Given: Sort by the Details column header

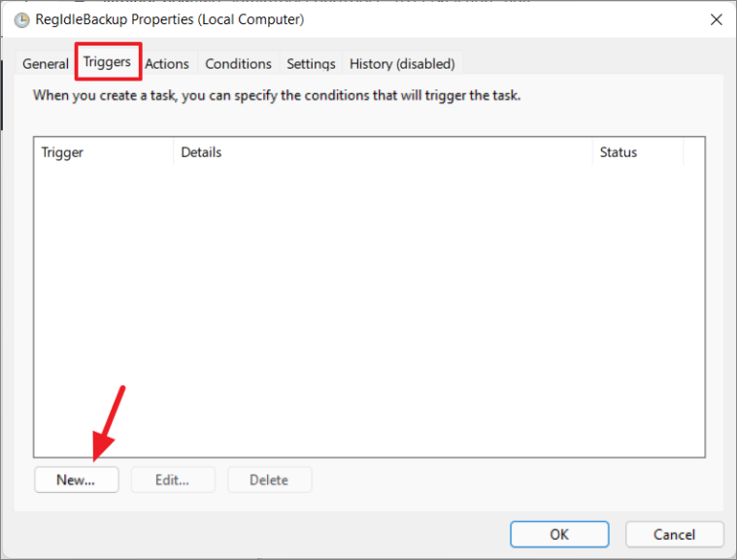Looking at the screenshot, I should 384,152.
